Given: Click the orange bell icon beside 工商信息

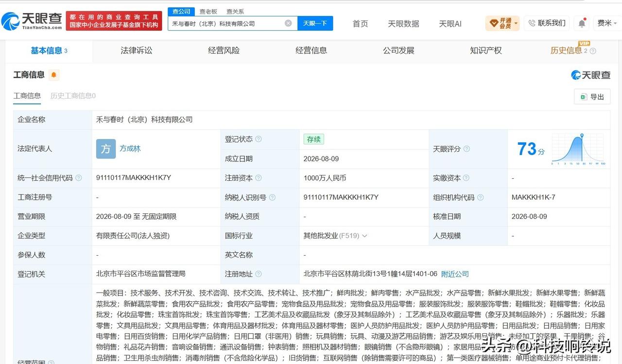Looking at the screenshot, I should click(53, 75).
